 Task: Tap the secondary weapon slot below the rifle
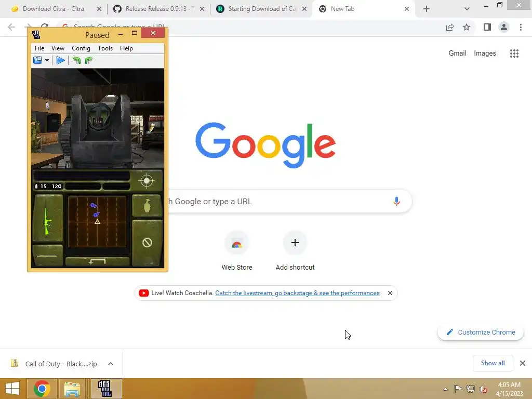click(x=47, y=256)
